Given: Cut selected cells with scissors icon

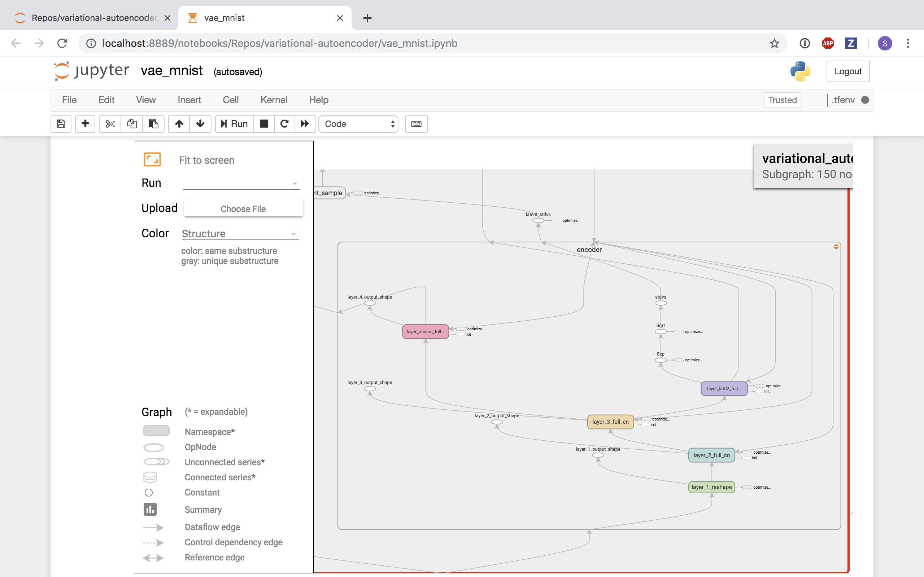Looking at the screenshot, I should (x=110, y=124).
